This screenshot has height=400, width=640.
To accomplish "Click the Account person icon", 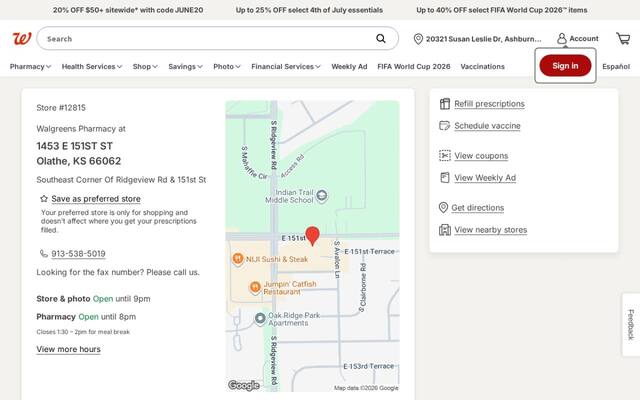I will click(562, 38).
